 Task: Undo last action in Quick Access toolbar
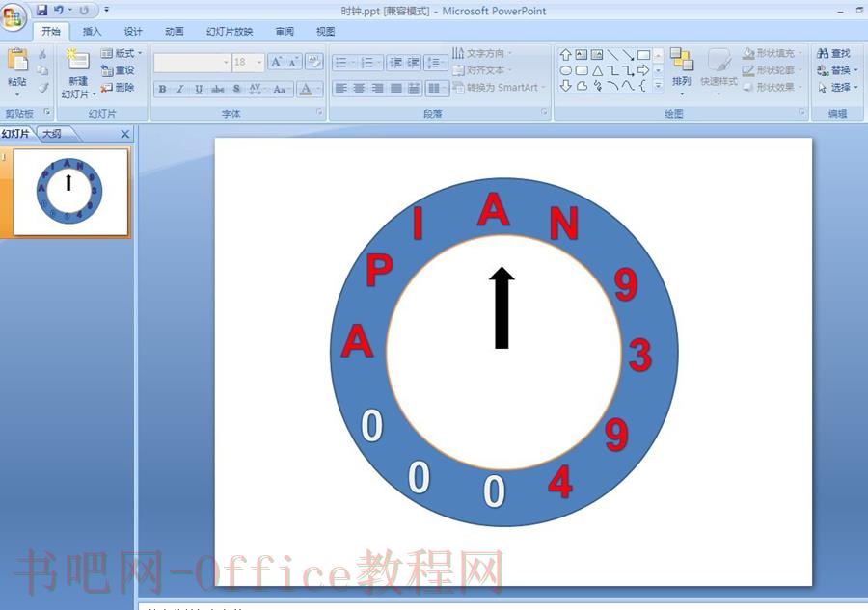[58, 10]
